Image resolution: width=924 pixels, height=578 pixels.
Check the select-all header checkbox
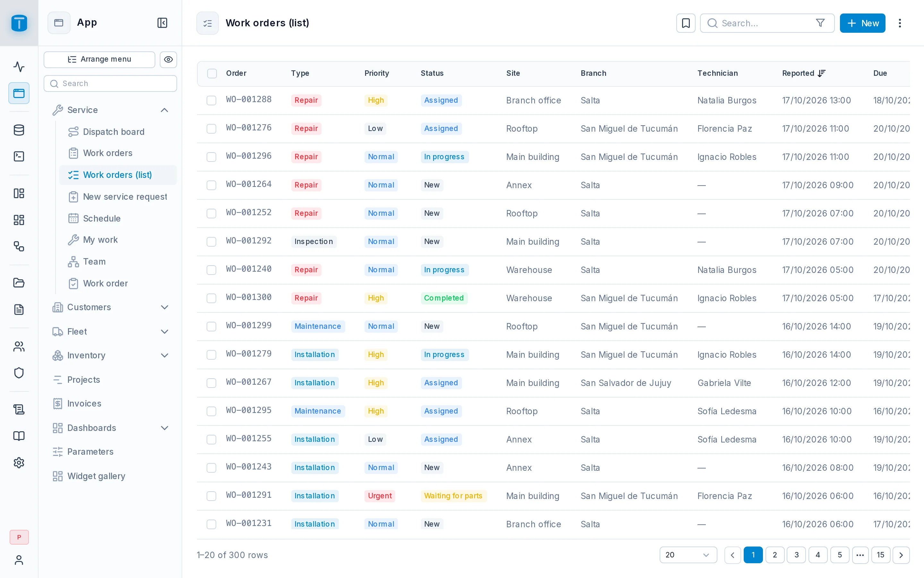tap(212, 73)
